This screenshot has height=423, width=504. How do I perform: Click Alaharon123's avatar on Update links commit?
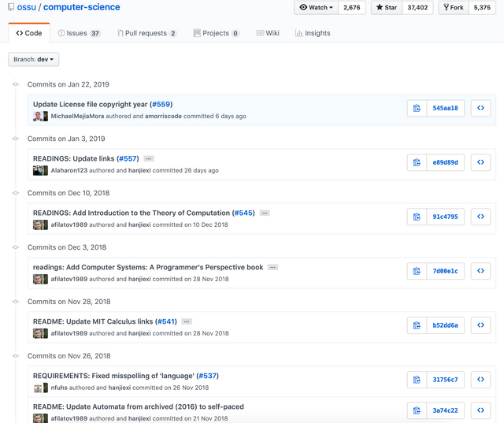point(38,170)
